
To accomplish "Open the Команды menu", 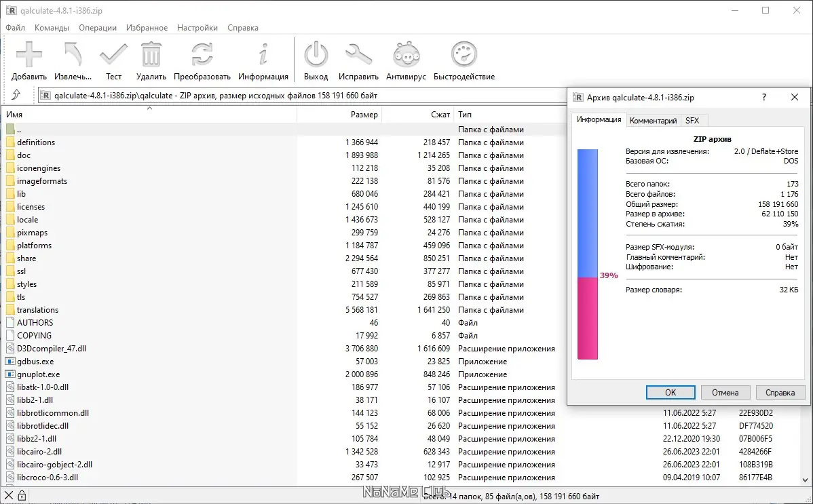I will pyautogui.click(x=52, y=28).
